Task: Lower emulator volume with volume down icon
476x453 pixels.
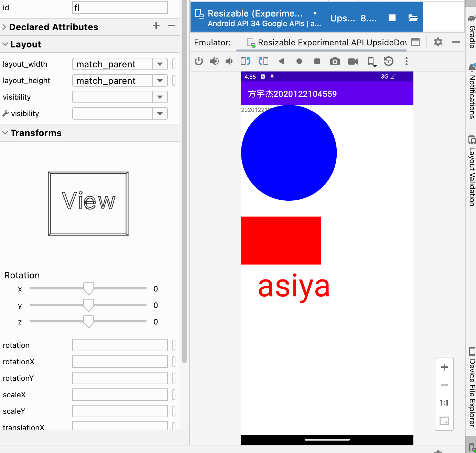Action: coord(229,61)
